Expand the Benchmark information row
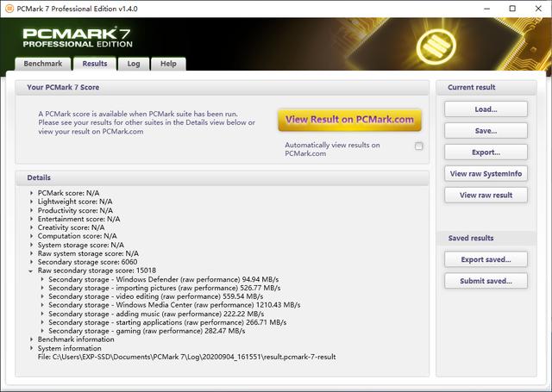This screenshot has width=552, height=392. pos(31,339)
